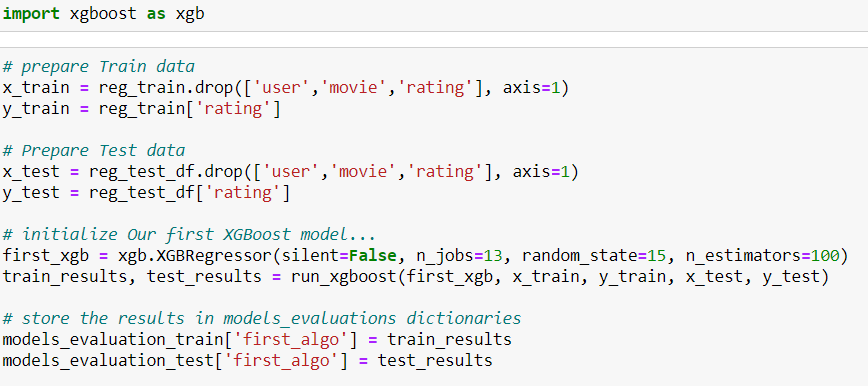Click the '# initialize Our first XGBoost model...' comment
The width and height of the screenshot is (868, 386).
pos(189,235)
